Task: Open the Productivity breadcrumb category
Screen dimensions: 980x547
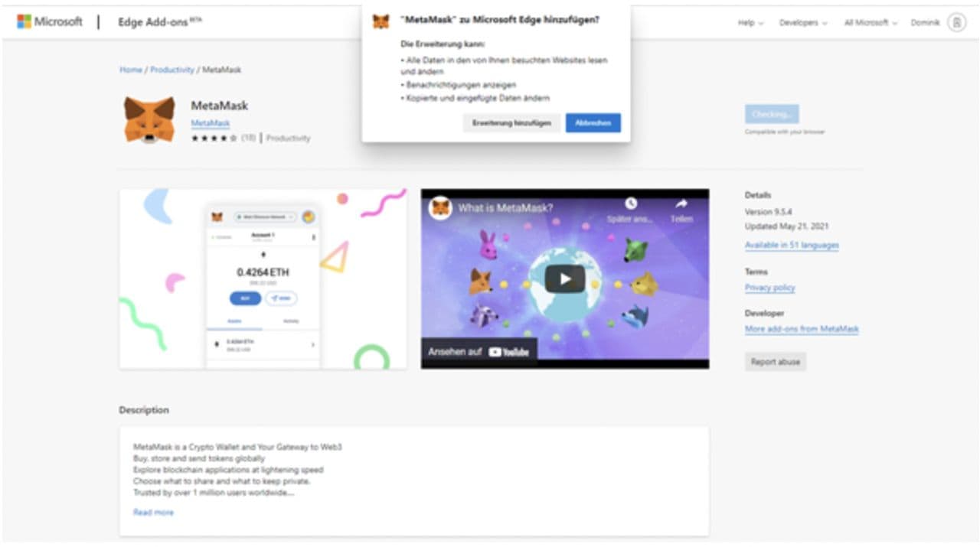Action: click(172, 70)
